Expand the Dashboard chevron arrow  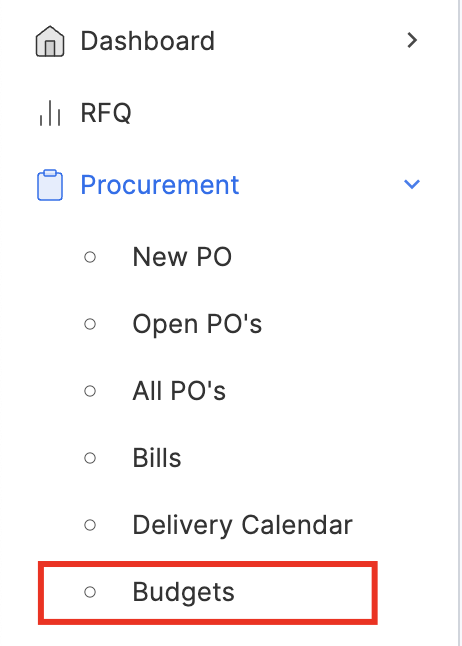click(x=412, y=40)
